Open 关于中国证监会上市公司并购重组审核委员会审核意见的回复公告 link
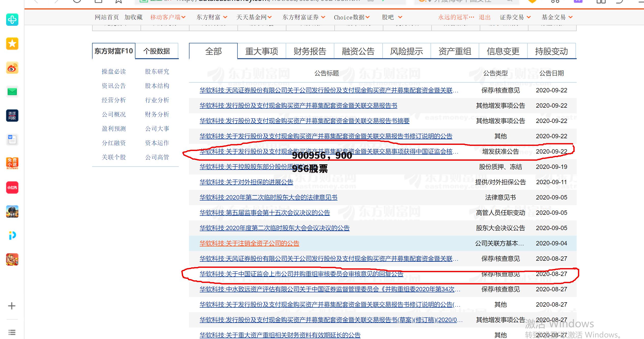Image resolution: width=644 pixels, height=339 pixels. pyautogui.click(x=301, y=274)
